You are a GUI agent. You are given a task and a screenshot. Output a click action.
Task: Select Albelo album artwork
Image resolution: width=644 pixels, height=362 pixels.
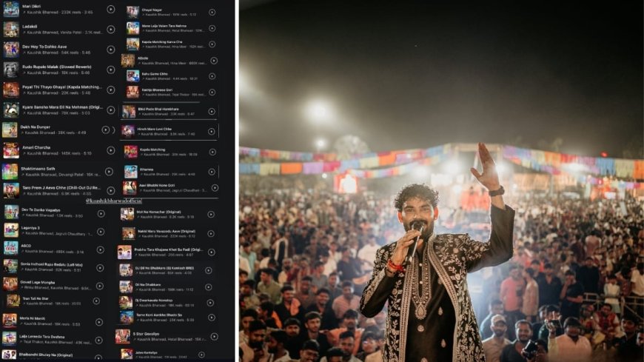(128, 61)
